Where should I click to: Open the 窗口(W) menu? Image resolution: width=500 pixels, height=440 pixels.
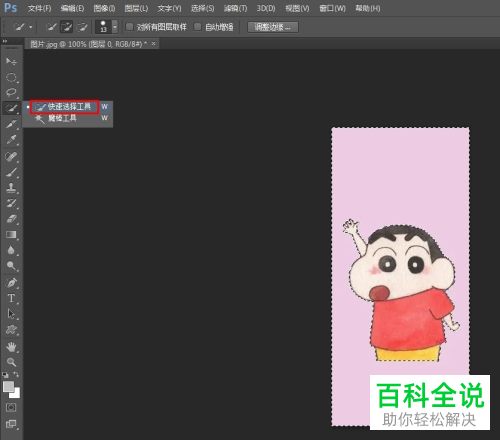[332, 8]
